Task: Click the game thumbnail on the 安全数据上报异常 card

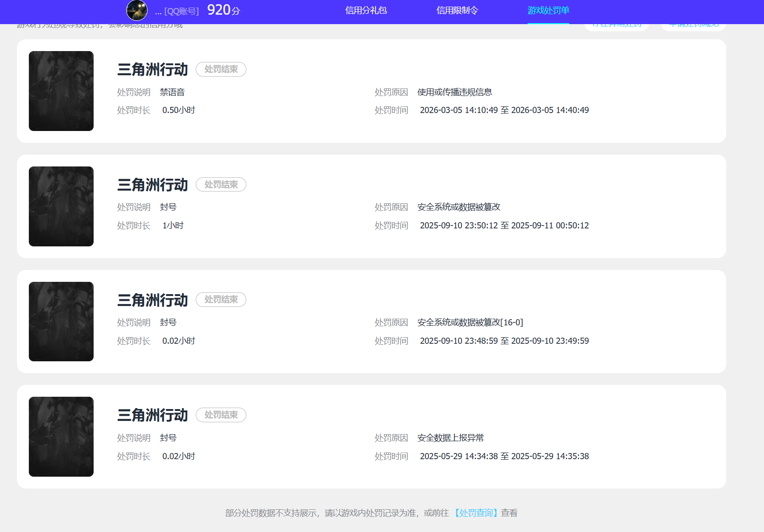Action: tap(61, 436)
